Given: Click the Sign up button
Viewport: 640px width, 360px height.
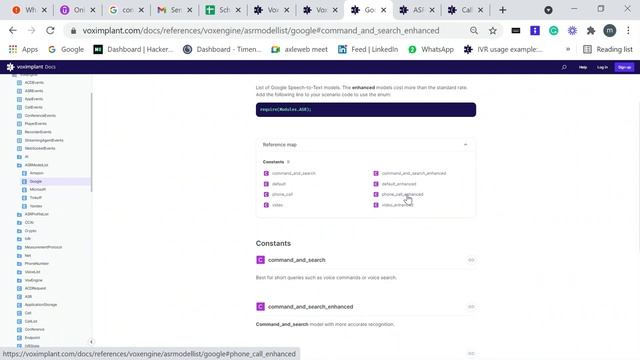Looking at the screenshot, I should tap(624, 67).
